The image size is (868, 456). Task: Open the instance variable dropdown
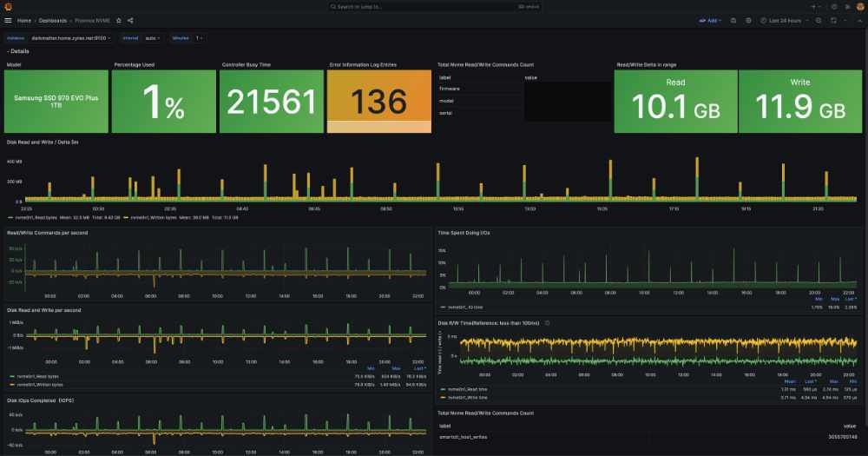[x=70, y=38]
